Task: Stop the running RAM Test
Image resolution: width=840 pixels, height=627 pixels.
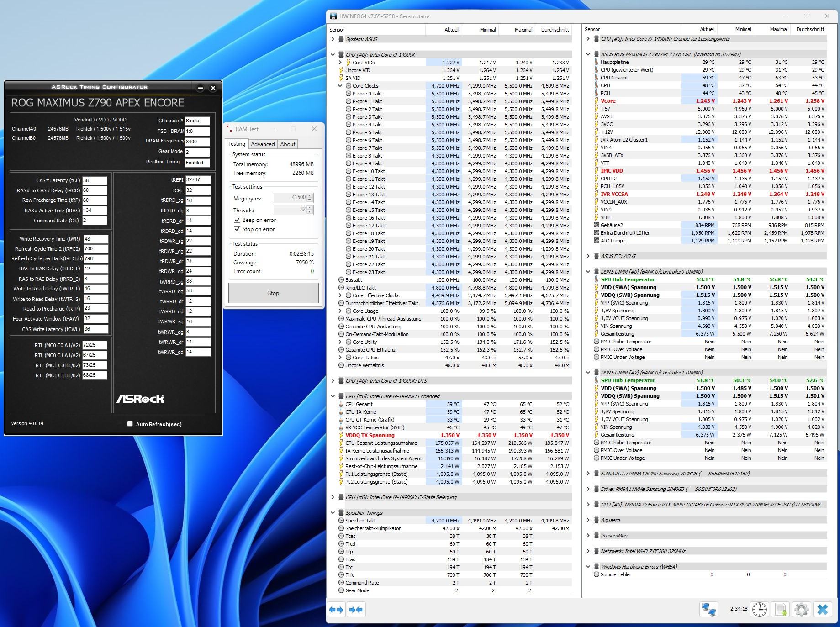Action: coord(274,293)
